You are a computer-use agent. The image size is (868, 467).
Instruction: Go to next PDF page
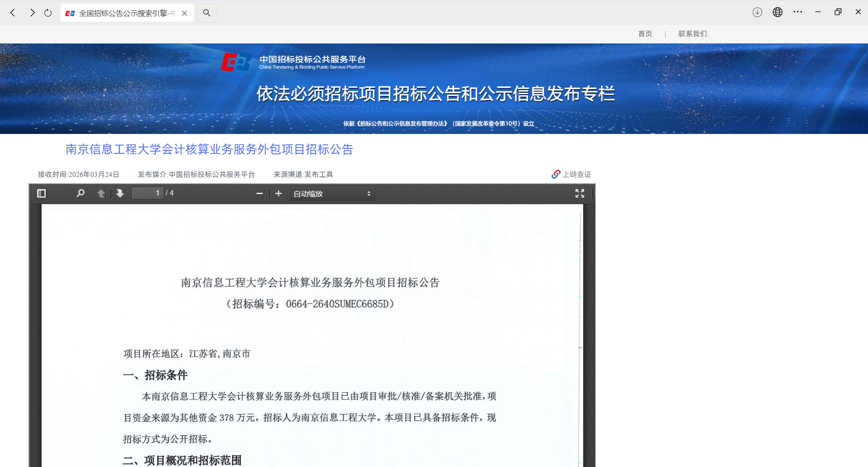[x=120, y=194]
